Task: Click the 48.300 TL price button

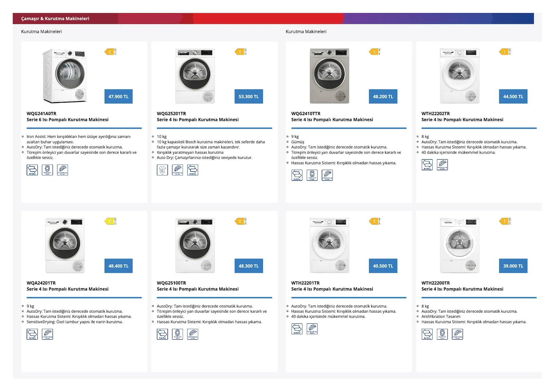Action: tap(249, 266)
